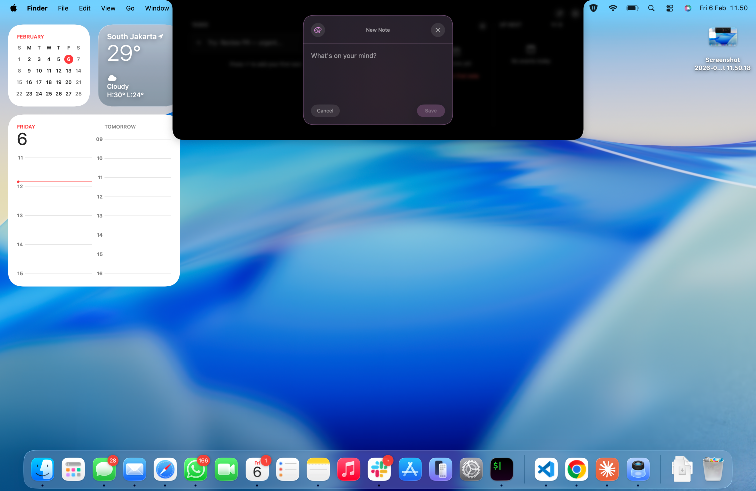Screen dimensions: 756x491
Task: Open the Apple menu
Action: [x=13, y=7]
